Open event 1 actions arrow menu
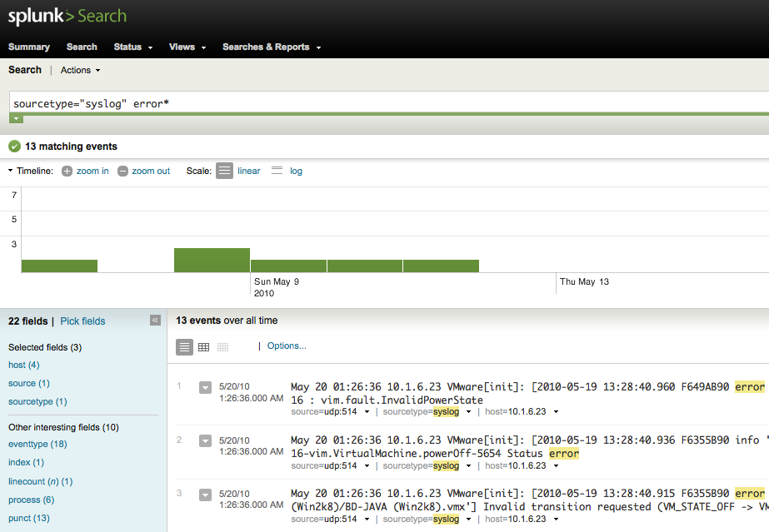Viewport: 769px width, 532px height. click(x=206, y=387)
